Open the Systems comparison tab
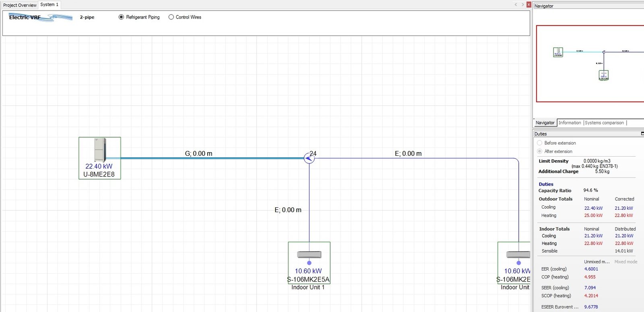This screenshot has width=644, height=312. pos(604,123)
